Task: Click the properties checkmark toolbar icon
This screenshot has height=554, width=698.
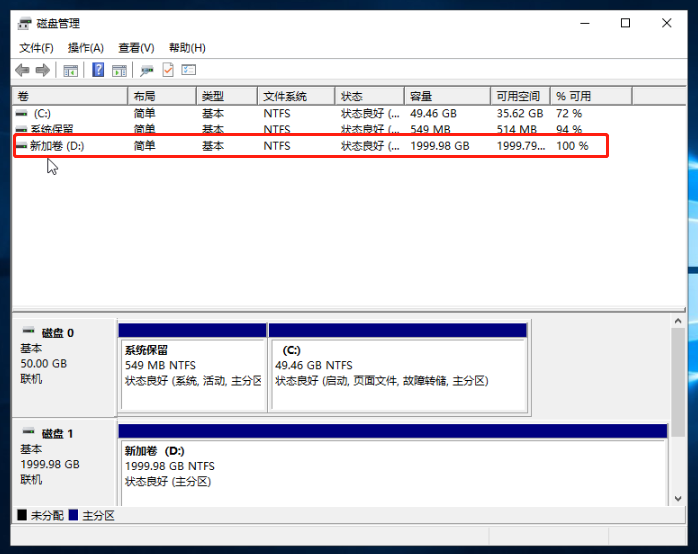Action: point(168,70)
